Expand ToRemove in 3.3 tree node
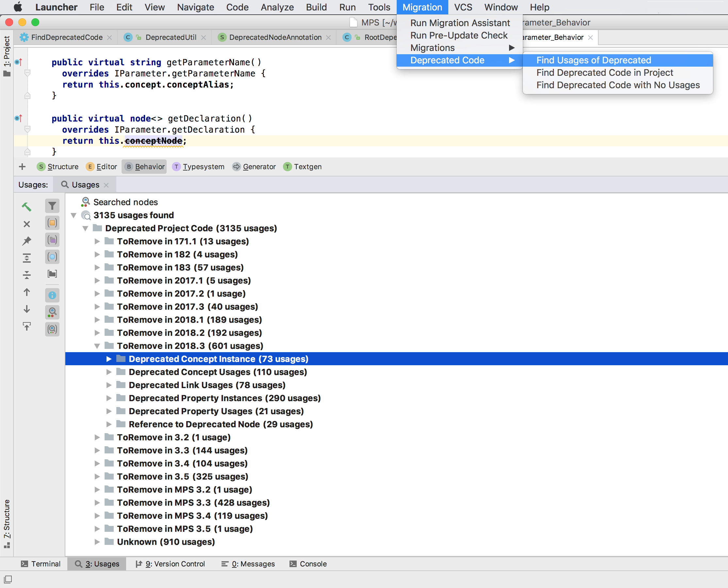The width and height of the screenshot is (728, 588). (x=98, y=450)
